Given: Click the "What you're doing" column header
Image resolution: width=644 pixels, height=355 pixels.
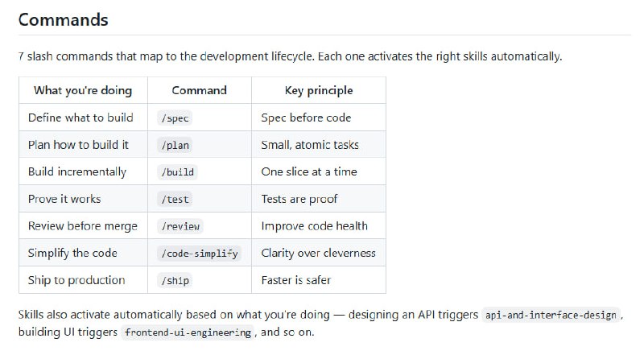Looking at the screenshot, I should pos(83,90).
